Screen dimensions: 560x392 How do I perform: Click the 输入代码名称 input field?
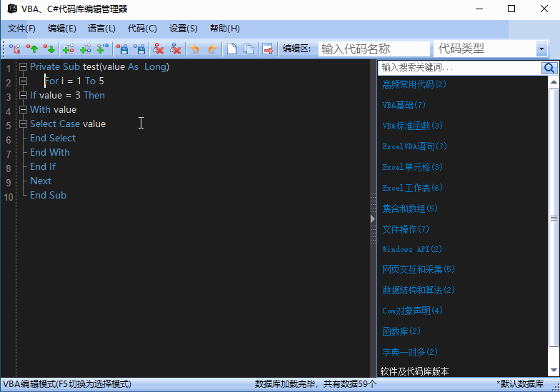pyautogui.click(x=374, y=49)
